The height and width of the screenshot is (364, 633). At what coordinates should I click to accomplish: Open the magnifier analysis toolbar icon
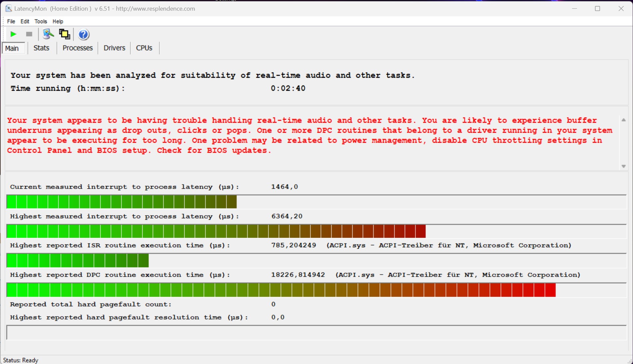(x=48, y=34)
